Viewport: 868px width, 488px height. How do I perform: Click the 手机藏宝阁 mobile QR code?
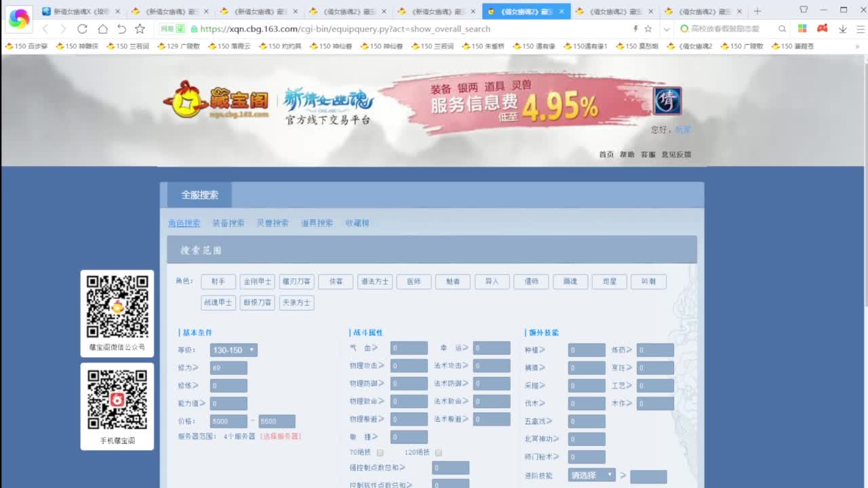pyautogui.click(x=117, y=400)
